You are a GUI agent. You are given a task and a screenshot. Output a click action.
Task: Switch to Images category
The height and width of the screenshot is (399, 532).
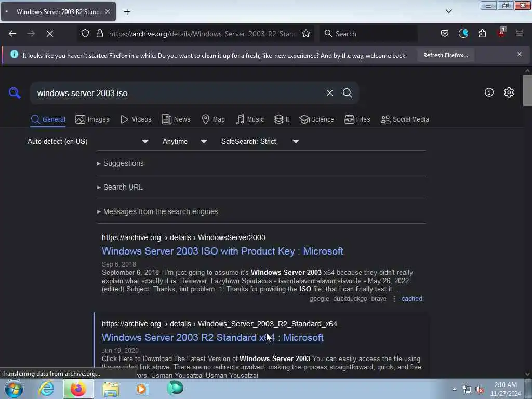click(92, 119)
